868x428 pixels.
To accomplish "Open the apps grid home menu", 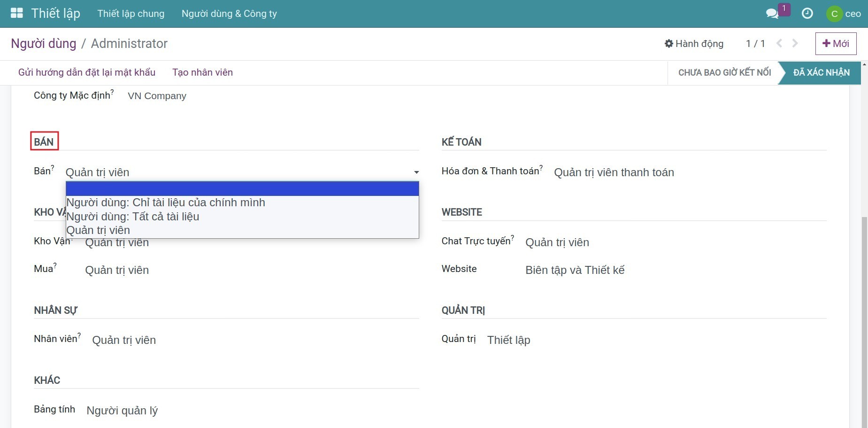I will 17,13.
